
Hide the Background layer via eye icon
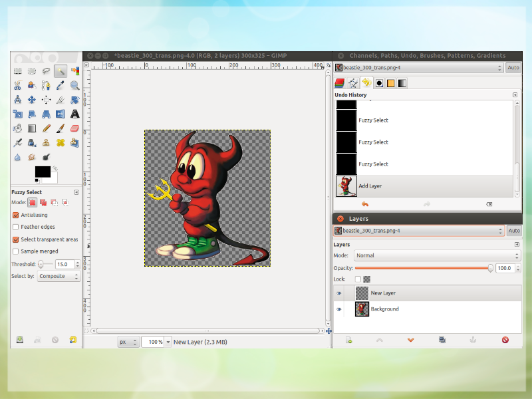click(x=338, y=309)
